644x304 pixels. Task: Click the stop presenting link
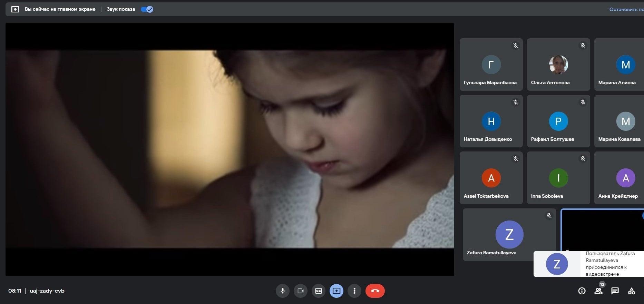pyautogui.click(x=626, y=9)
